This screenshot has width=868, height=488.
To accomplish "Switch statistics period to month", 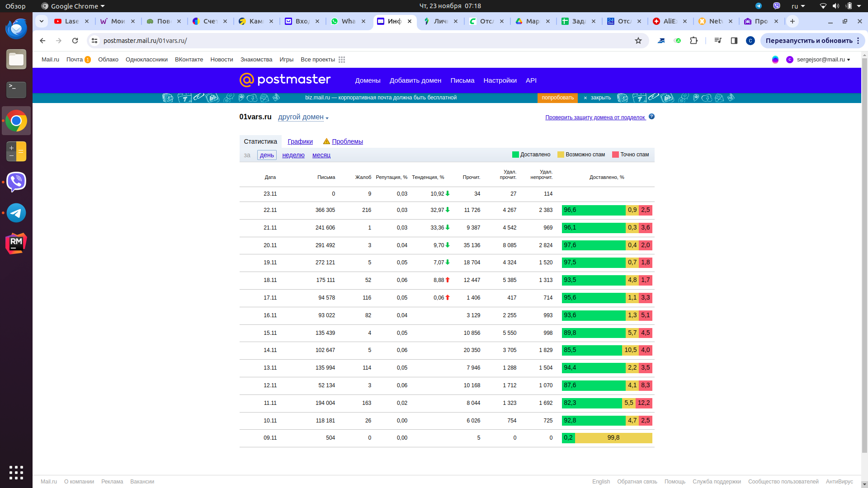I will point(321,155).
